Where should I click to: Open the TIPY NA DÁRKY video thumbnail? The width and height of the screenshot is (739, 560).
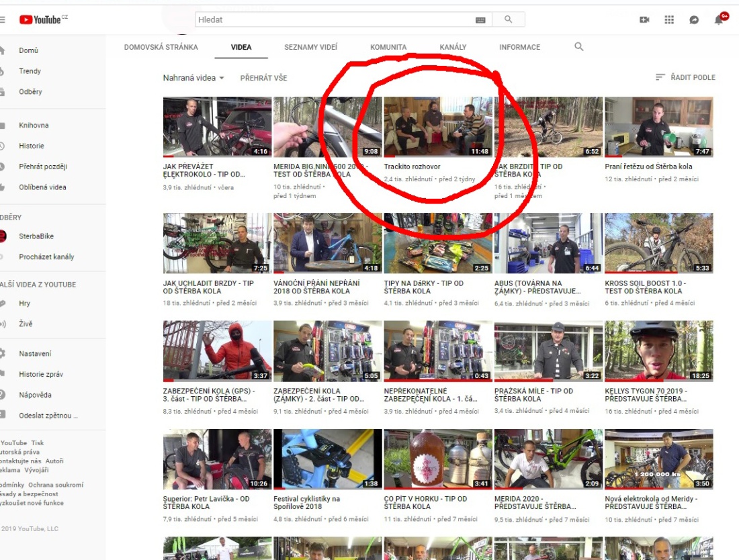[438, 243]
